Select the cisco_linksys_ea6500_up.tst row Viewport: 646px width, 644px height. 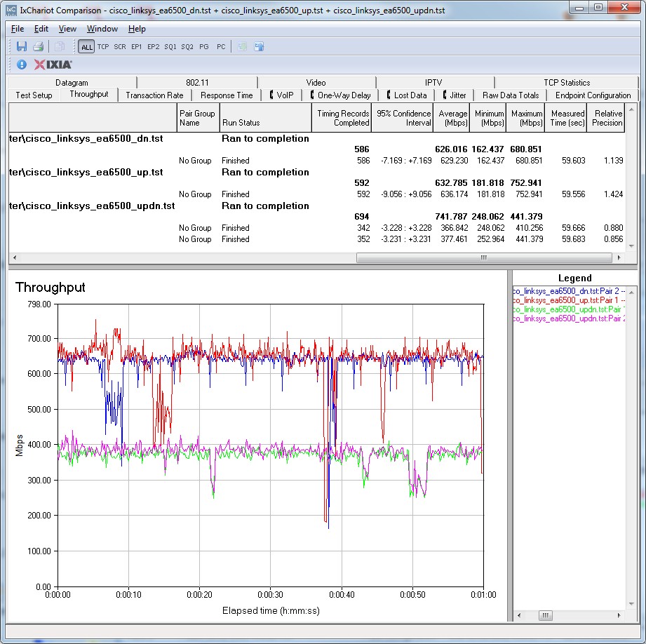click(x=316, y=173)
